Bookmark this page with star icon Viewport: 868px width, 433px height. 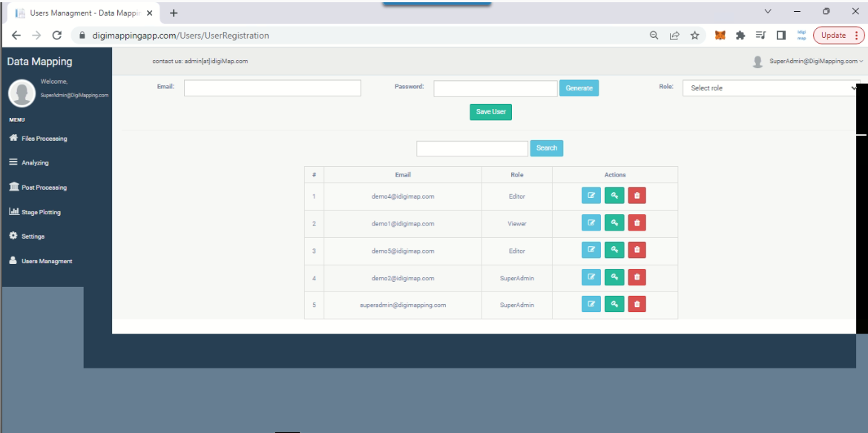695,36
